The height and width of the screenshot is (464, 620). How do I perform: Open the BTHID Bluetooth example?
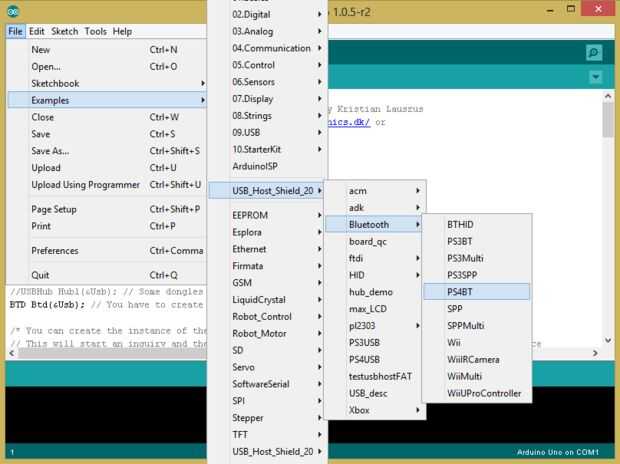(x=477, y=225)
